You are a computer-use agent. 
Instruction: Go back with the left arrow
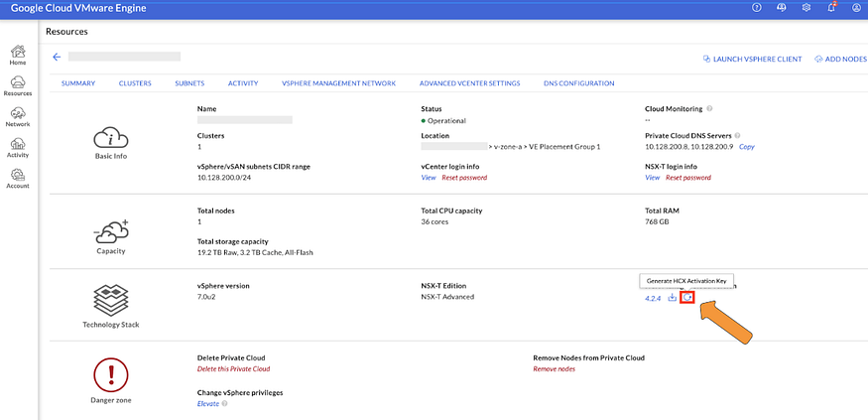click(56, 57)
